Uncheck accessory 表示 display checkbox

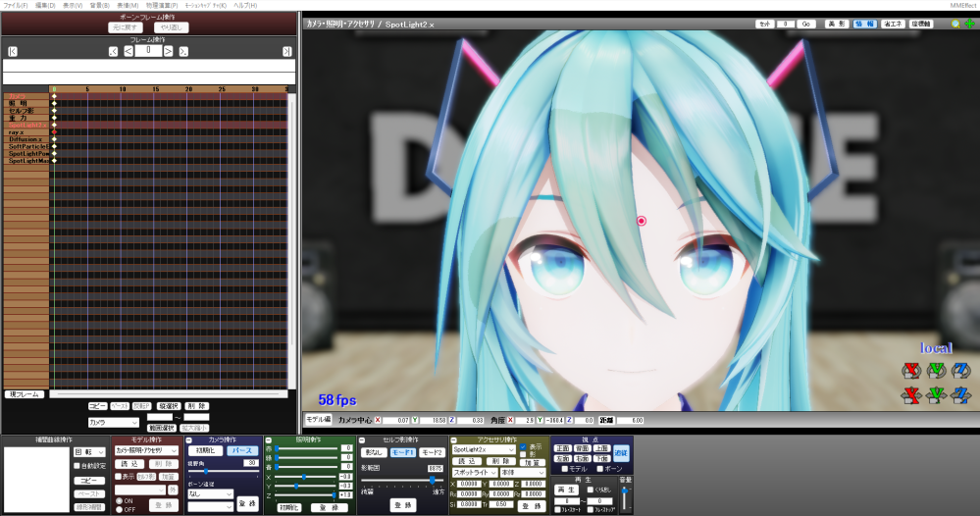tap(523, 447)
